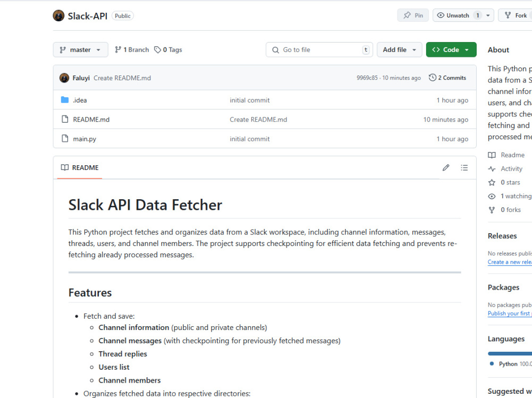Image resolution: width=532 pixels, height=398 pixels.
Task: Click the Go to file search field
Action: tap(319, 49)
